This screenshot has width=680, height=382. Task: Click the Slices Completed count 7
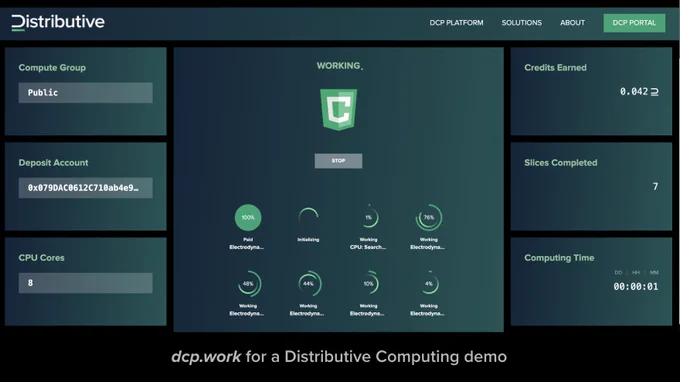[655, 186]
